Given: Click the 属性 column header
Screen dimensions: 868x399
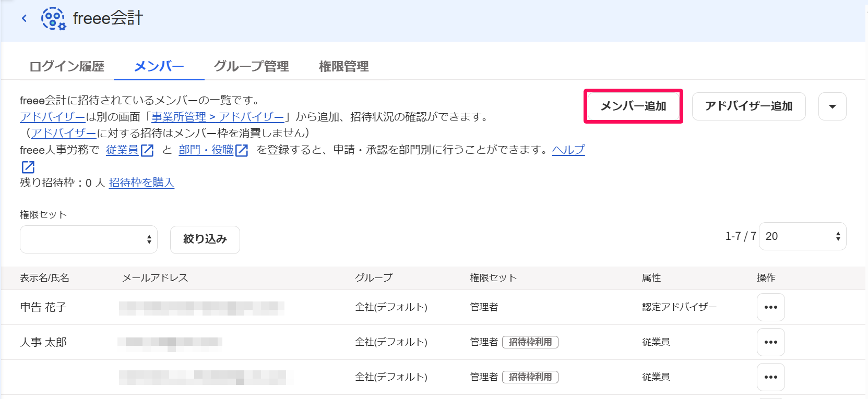Looking at the screenshot, I should pyautogui.click(x=651, y=278).
